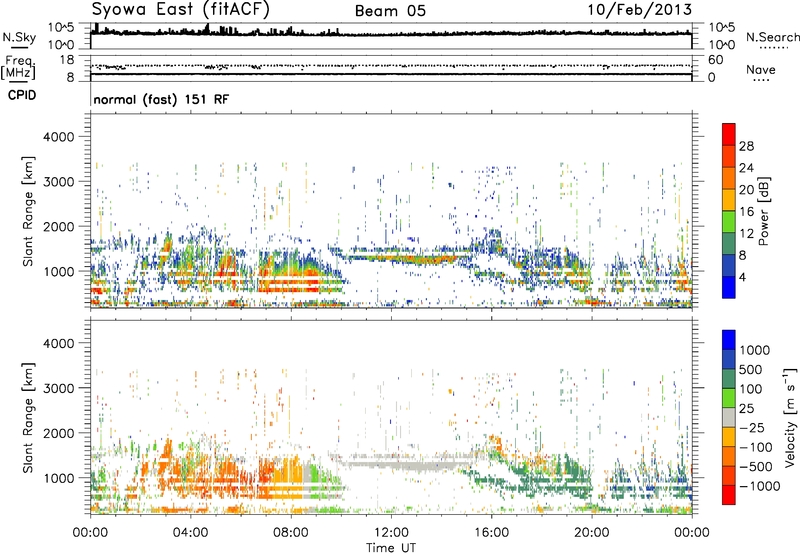Screen dimensions: 800x554
Task: Click the "Time UT" axis title
Action: click(391, 548)
